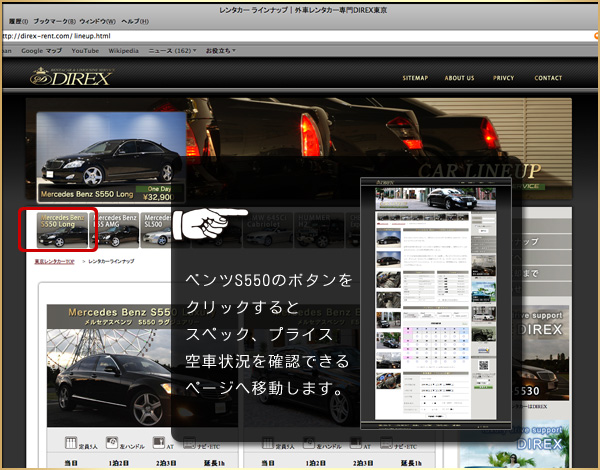Screen dimensions: 600x470
Task: Click the 1泊2日 price column in first card
Action: pos(118,463)
